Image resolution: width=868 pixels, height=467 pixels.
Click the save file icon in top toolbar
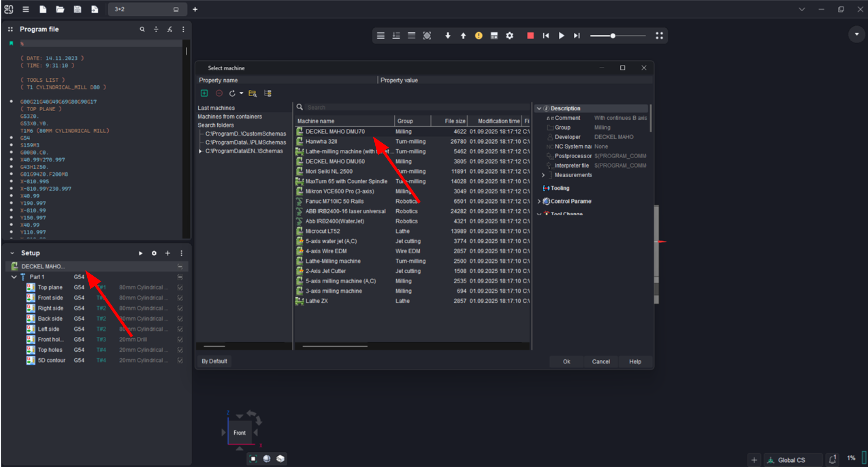click(77, 9)
